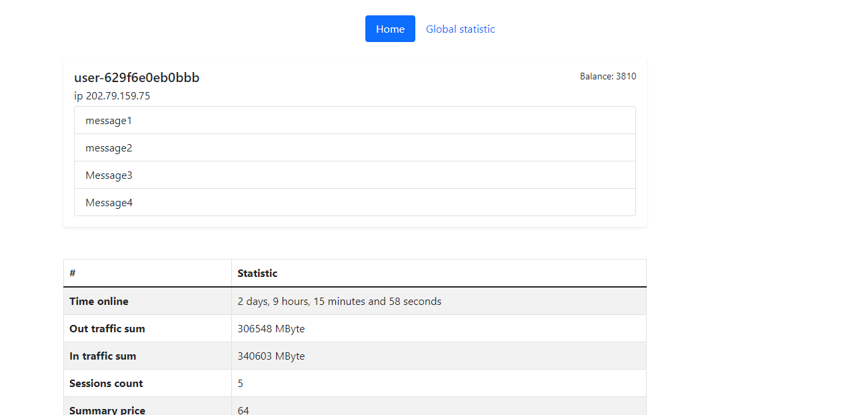Click the # column header
Image resolution: width=868 pixels, height=415 pixels.
147,273
